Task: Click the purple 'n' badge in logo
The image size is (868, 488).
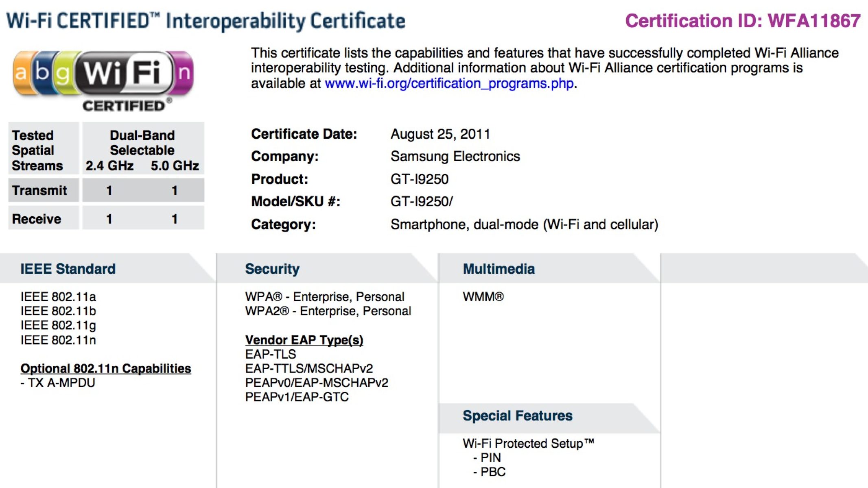Action: [184, 73]
